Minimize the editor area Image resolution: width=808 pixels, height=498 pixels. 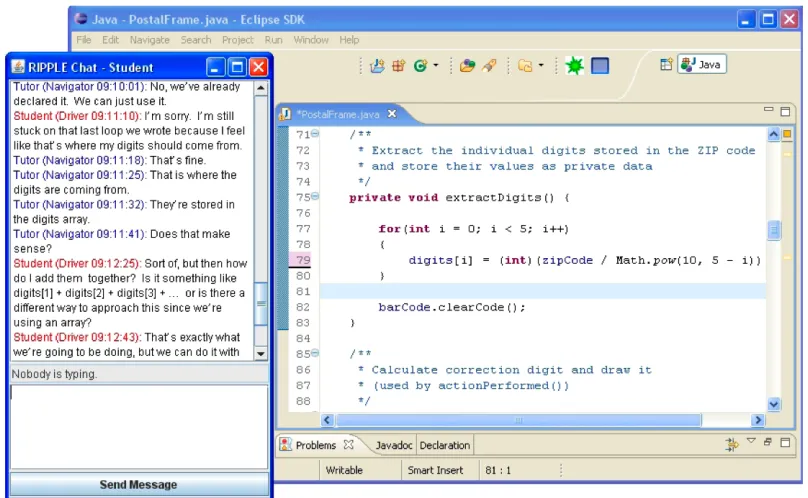tap(768, 110)
